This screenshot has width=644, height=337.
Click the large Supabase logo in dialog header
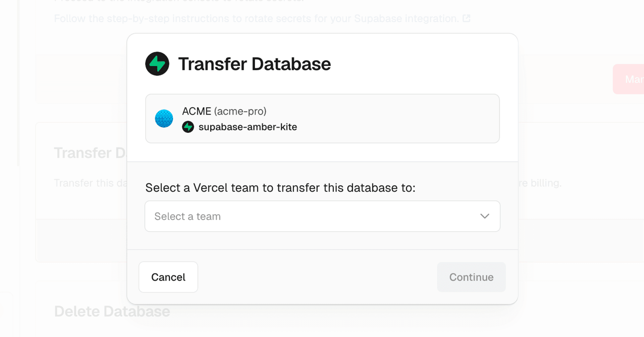157,64
